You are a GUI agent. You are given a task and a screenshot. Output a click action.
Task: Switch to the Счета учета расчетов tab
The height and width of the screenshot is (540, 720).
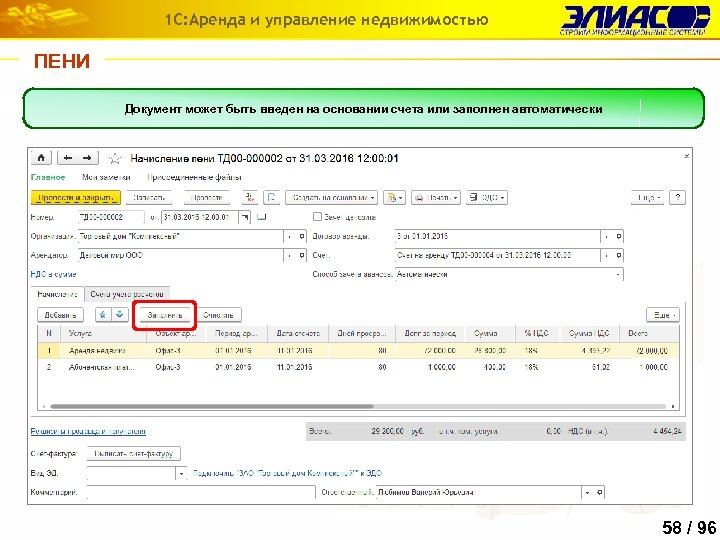point(127,294)
